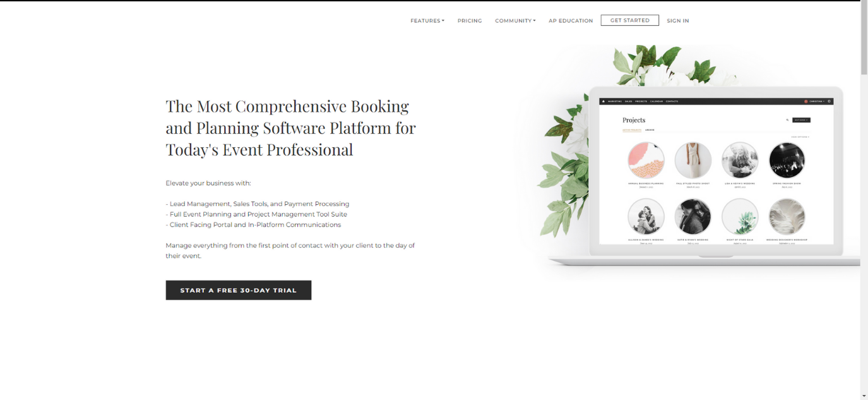The height and width of the screenshot is (400, 868).
Task: Open the Pricing page
Action: 470,21
